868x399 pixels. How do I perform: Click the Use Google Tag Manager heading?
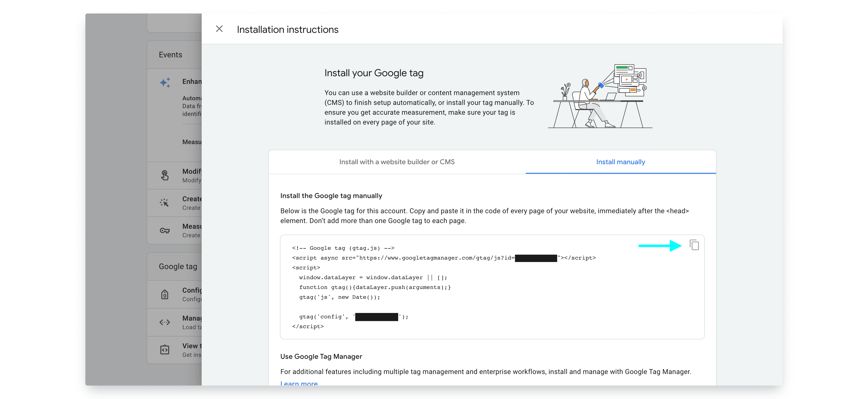tap(321, 356)
